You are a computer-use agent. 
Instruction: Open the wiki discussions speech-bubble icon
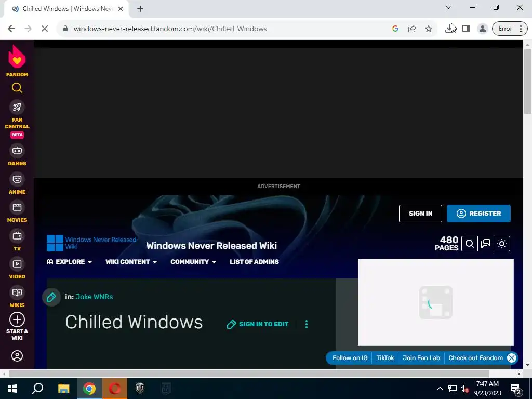pyautogui.click(x=486, y=244)
